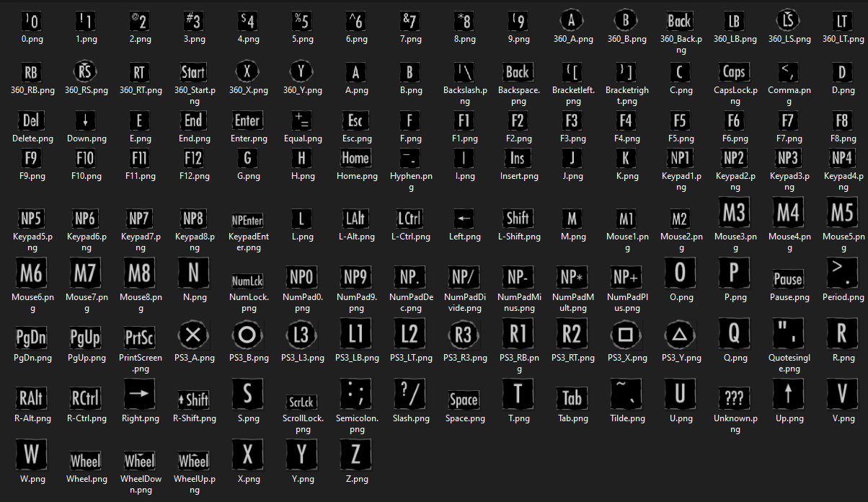This screenshot has height=502, width=868.
Task: Click the PgDn.png key icon
Action: [31, 338]
